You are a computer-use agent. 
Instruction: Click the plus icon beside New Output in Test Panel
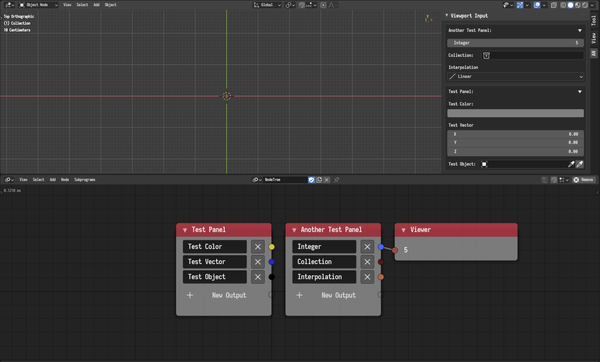click(x=190, y=295)
